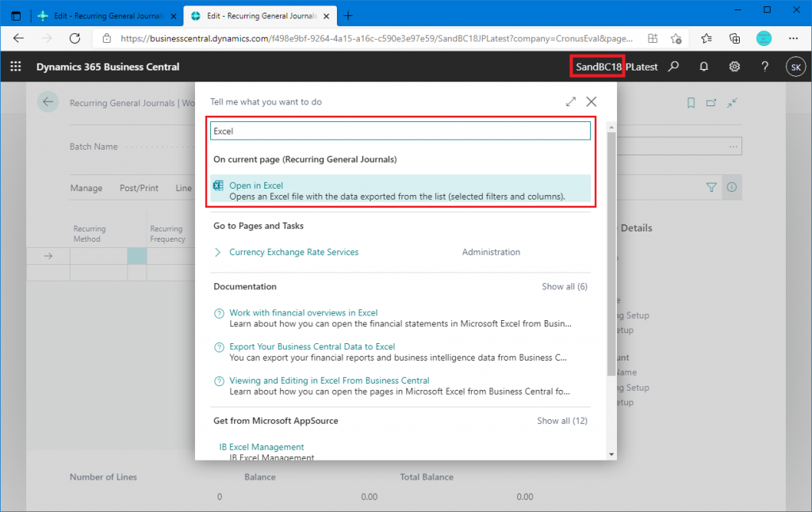
Task: Add this page to favorites star
Action: pyautogui.click(x=676, y=38)
